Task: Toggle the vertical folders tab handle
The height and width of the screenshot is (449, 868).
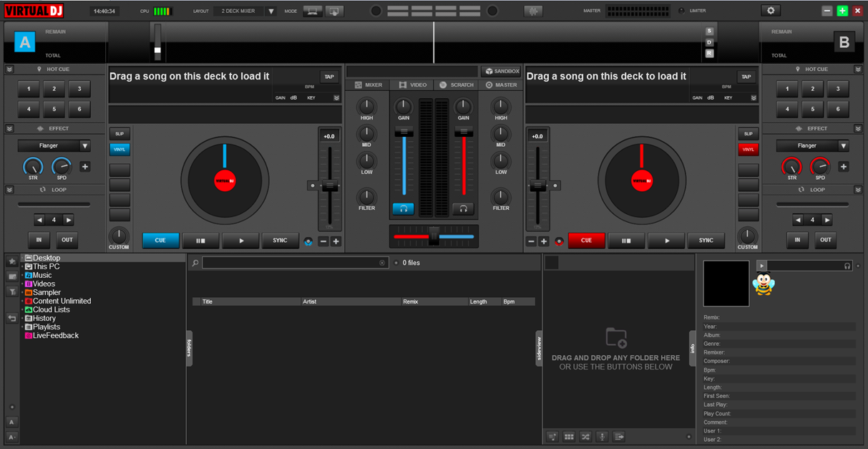Action: coord(190,348)
